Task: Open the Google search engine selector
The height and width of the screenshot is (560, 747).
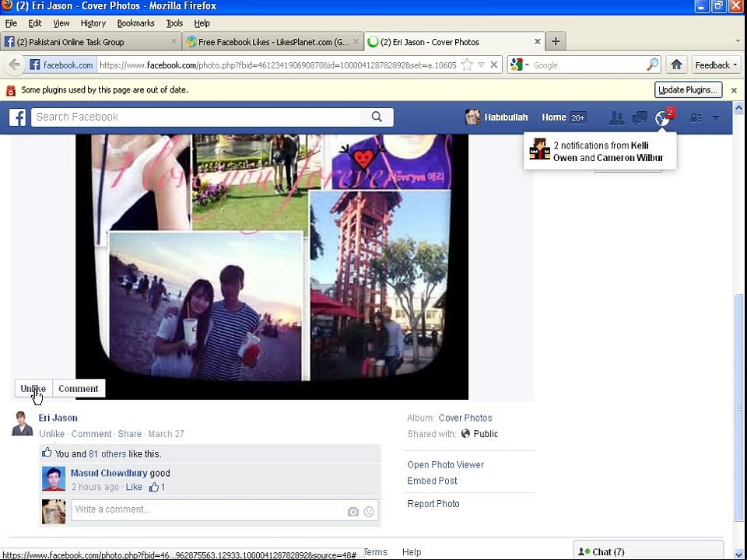Action: tap(520, 65)
